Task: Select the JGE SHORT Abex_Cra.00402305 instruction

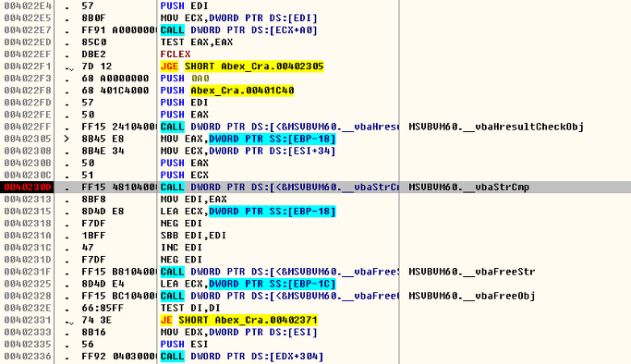Action: click(242, 67)
